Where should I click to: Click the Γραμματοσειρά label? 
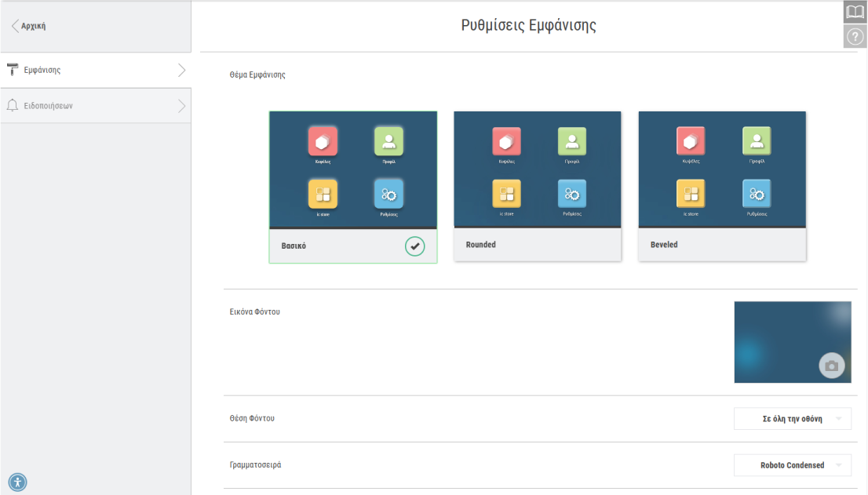point(255,465)
